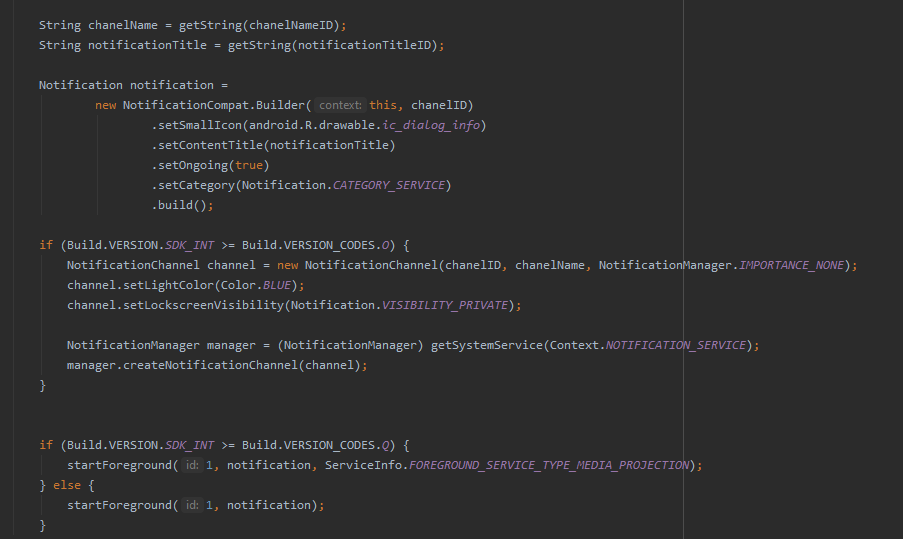Image resolution: width=903 pixels, height=539 pixels.
Task: Click NotificationCompat.Builder constructor name
Action: pyautogui.click(x=214, y=105)
